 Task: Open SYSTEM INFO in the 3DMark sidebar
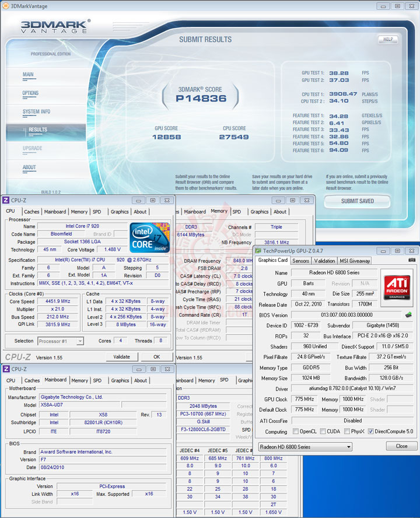(36, 111)
